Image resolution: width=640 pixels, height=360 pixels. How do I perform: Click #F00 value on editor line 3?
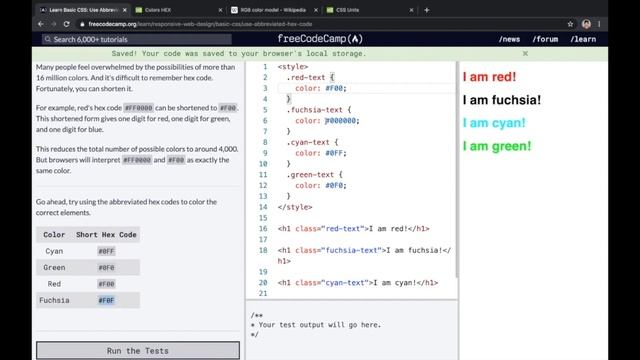[x=334, y=88]
